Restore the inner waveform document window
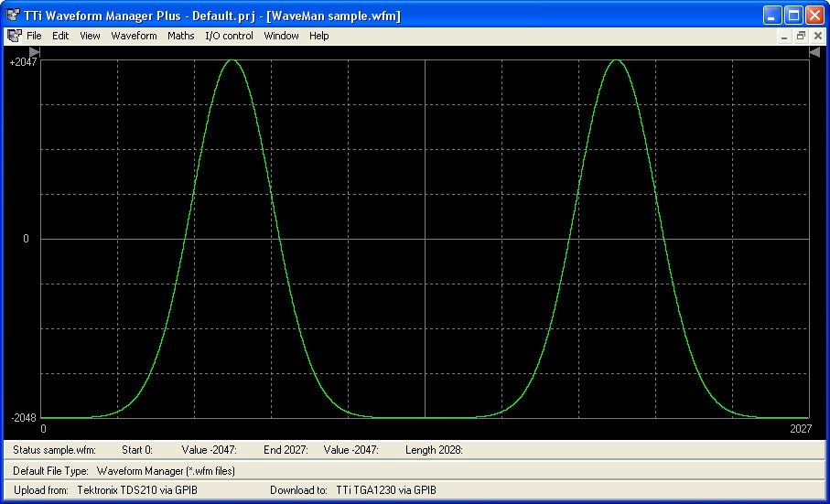Viewport: 830px width, 504px height. coord(801,36)
